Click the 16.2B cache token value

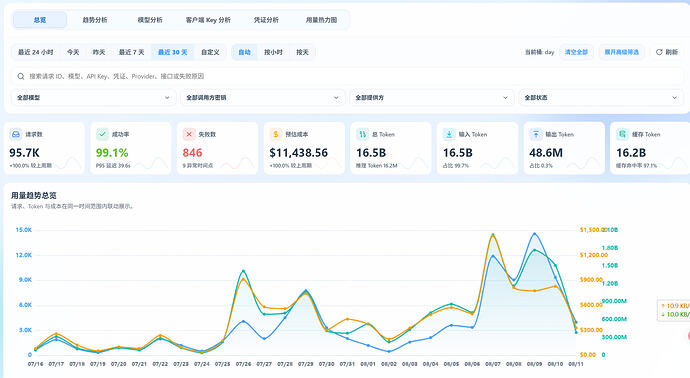(631, 153)
